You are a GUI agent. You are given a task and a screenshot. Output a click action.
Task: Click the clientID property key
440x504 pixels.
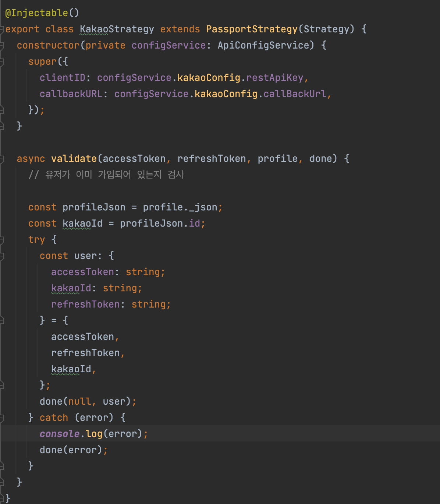click(x=63, y=78)
